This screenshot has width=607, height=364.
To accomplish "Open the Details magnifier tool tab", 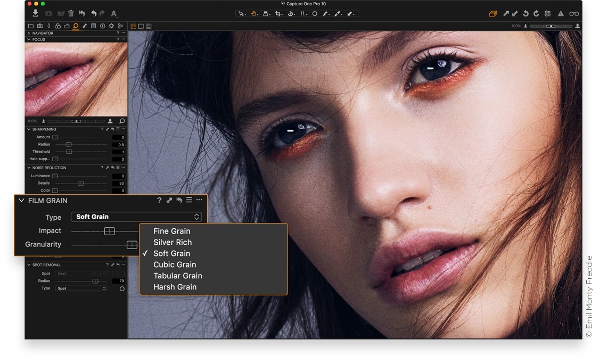I will 76,26.
